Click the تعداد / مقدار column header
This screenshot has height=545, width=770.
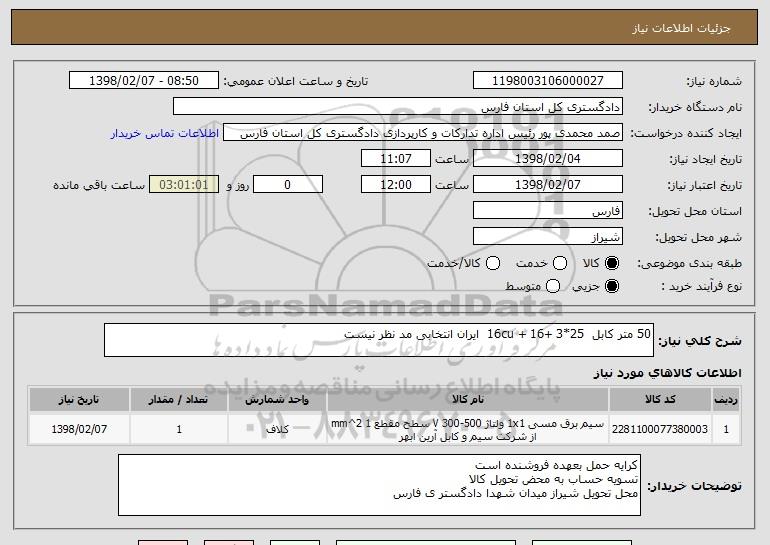[x=179, y=400]
